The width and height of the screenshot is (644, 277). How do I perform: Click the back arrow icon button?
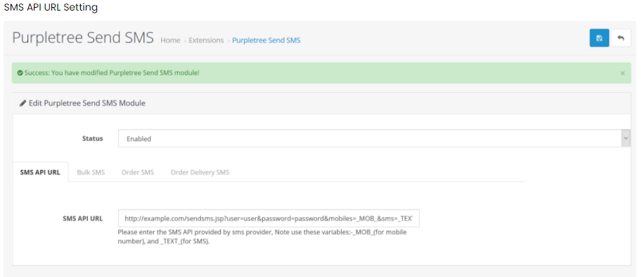point(621,38)
